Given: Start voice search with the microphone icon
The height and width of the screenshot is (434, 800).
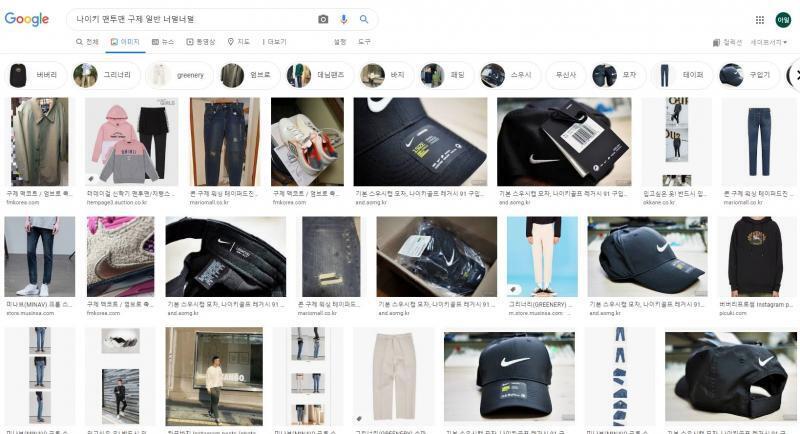Looking at the screenshot, I should point(344,19).
